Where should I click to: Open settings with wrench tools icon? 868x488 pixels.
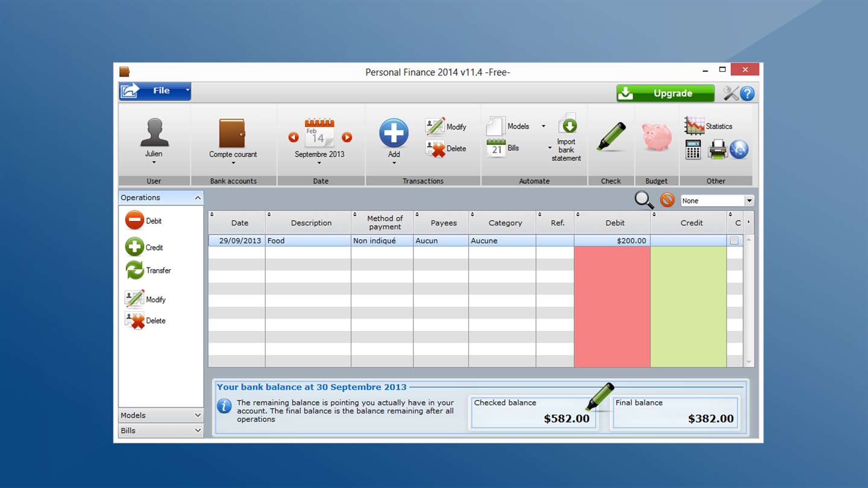pyautogui.click(x=731, y=93)
